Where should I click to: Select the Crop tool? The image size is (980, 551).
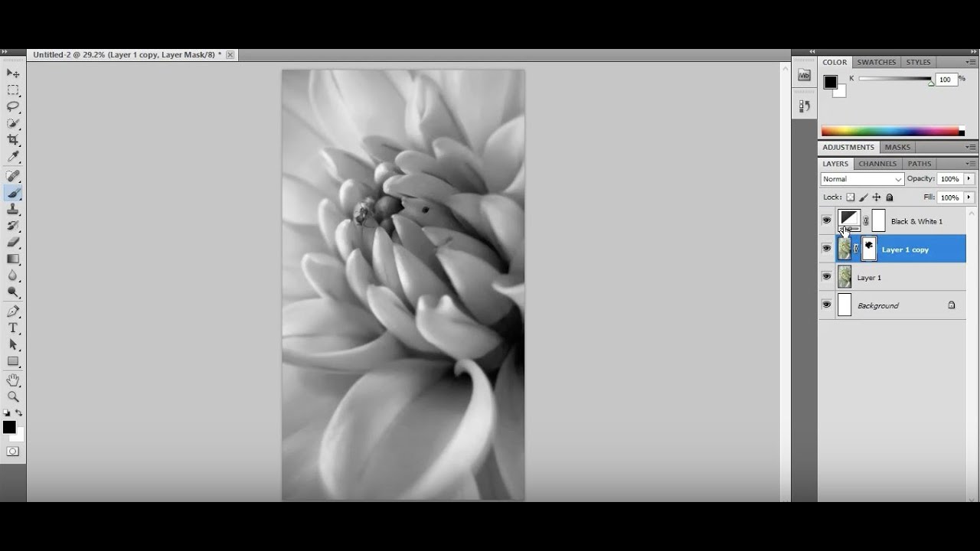13,140
